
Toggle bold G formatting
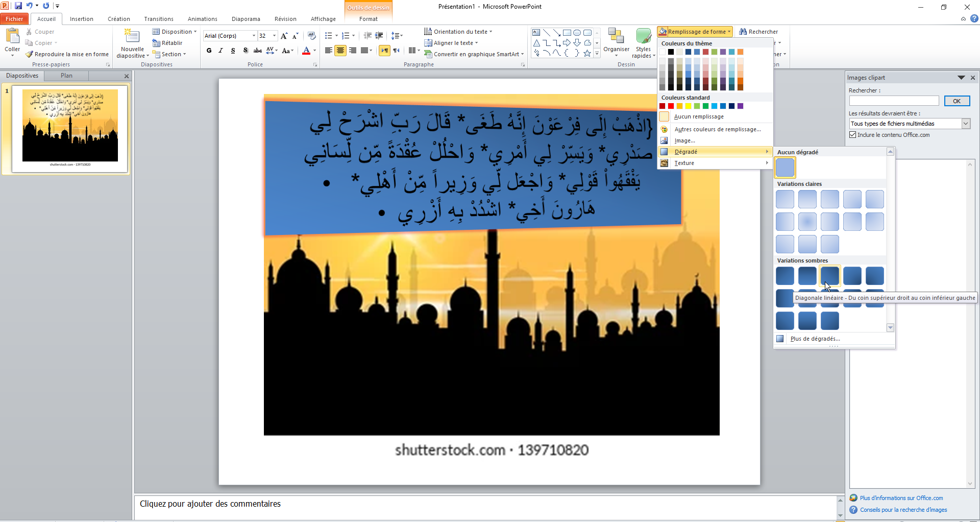(209, 51)
